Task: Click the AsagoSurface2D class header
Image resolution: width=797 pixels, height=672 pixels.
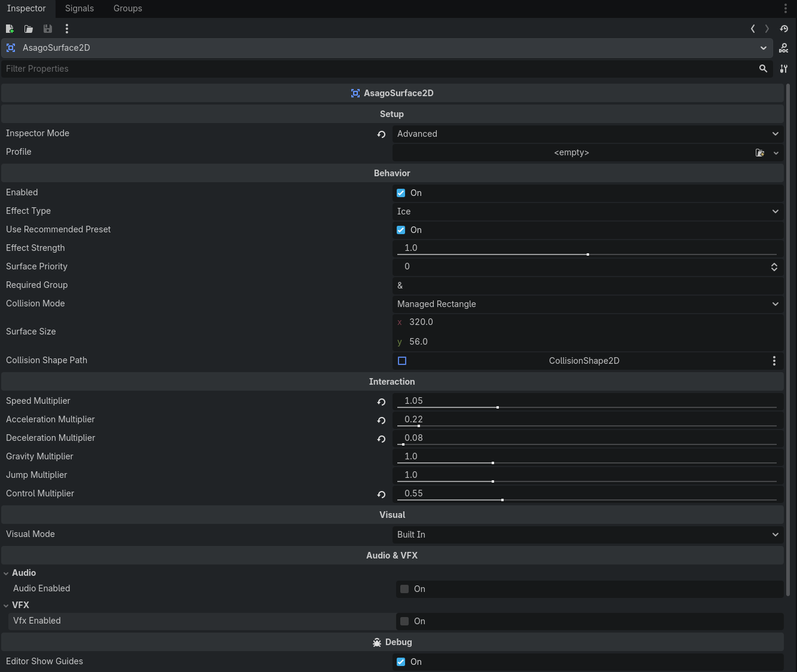Action: [x=392, y=93]
